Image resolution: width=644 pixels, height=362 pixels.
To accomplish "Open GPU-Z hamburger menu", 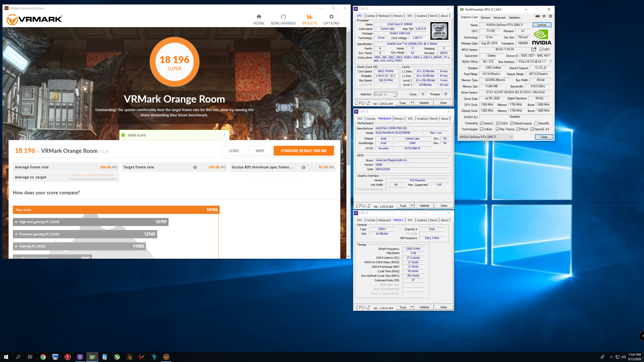I will [550, 16].
